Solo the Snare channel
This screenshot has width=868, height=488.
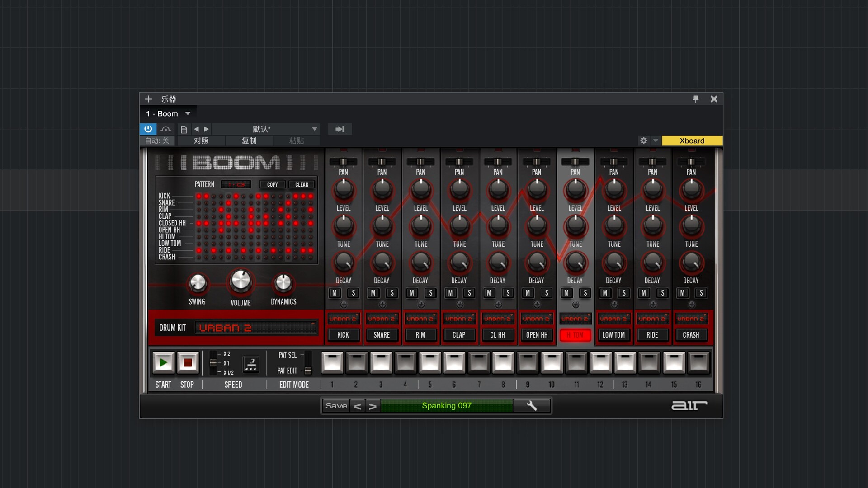pos(392,293)
